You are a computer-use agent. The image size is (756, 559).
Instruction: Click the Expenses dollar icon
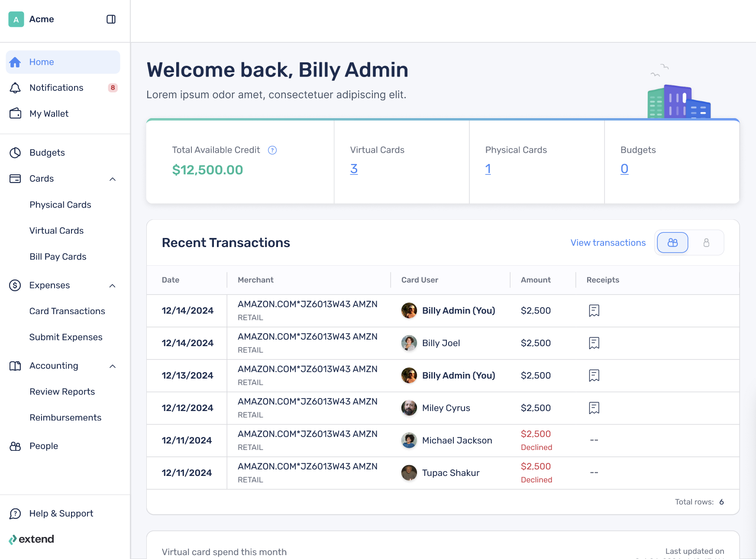[15, 285]
